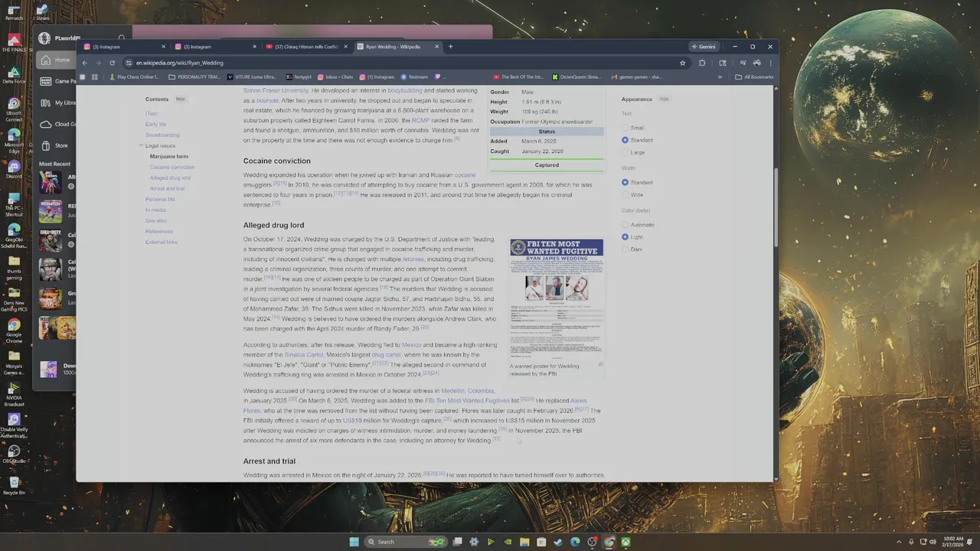The image size is (980, 551).
Task: Click the taskbar Search box
Action: tap(406, 542)
